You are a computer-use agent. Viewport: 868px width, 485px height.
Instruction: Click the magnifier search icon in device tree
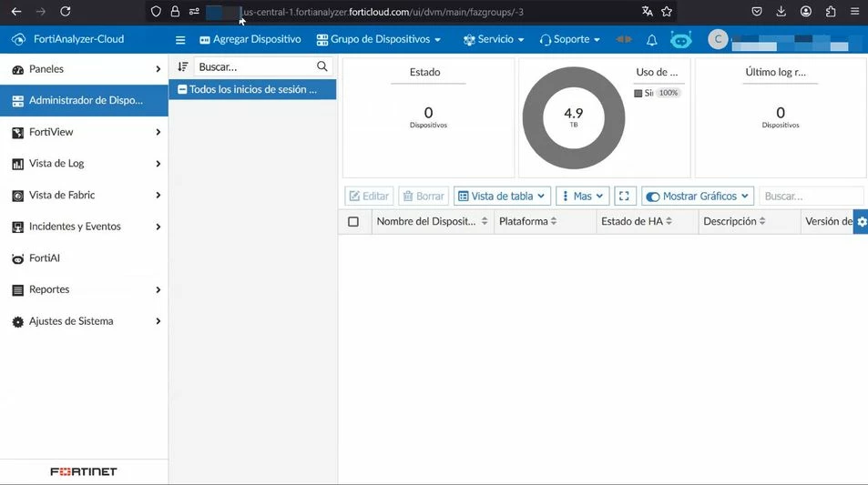coord(322,66)
